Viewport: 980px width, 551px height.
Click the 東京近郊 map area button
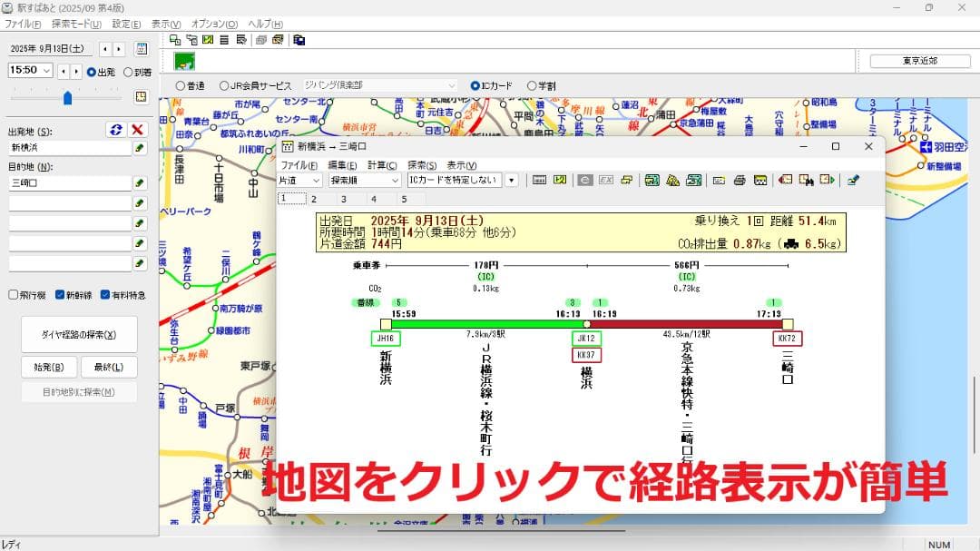(x=919, y=61)
